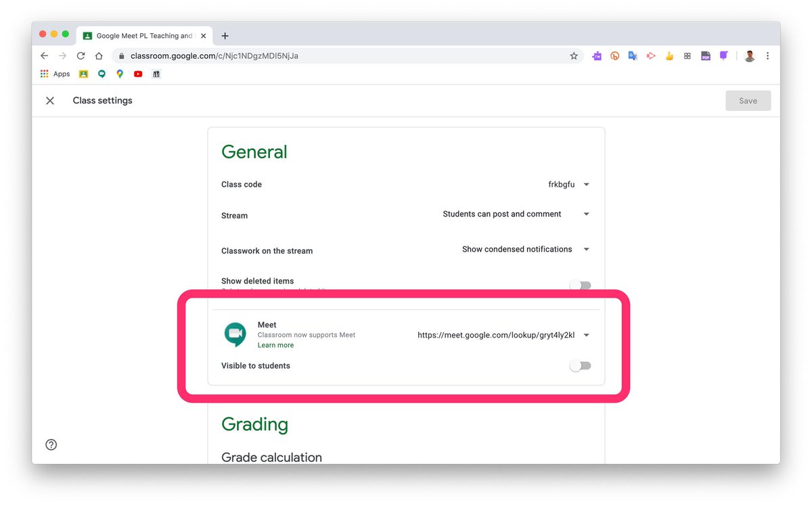Open the purple rw puzzle-piece extension

[597, 56]
